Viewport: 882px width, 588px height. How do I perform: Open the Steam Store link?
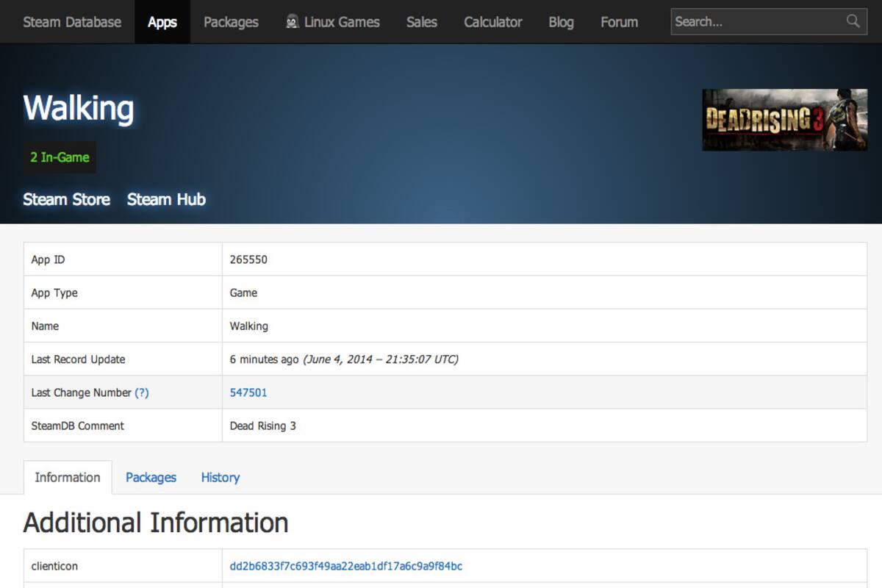pyautogui.click(x=66, y=199)
